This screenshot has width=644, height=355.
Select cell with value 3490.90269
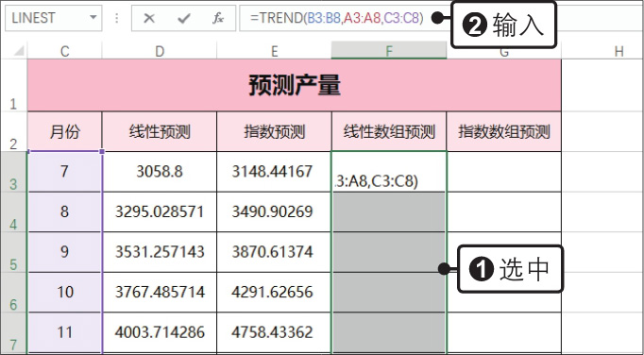click(x=274, y=212)
